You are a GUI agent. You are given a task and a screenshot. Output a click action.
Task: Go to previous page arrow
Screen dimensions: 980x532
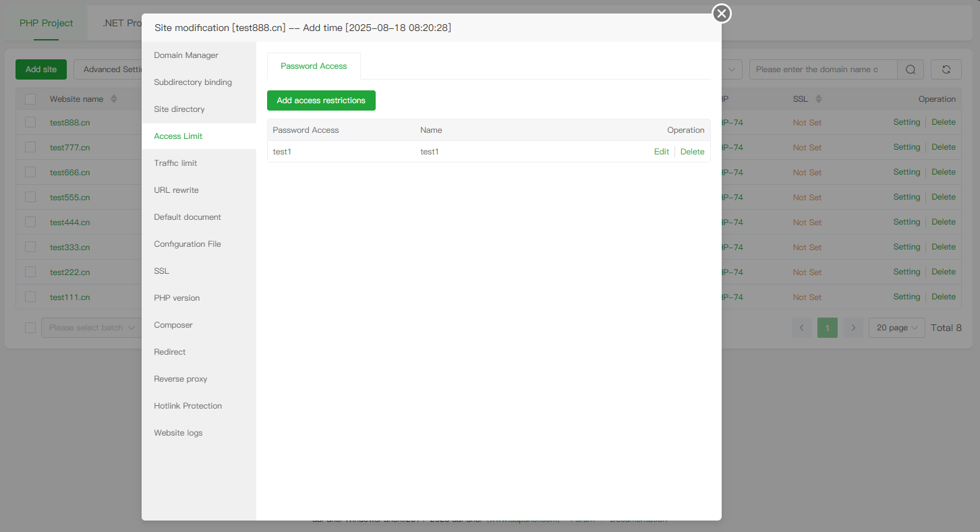point(802,328)
